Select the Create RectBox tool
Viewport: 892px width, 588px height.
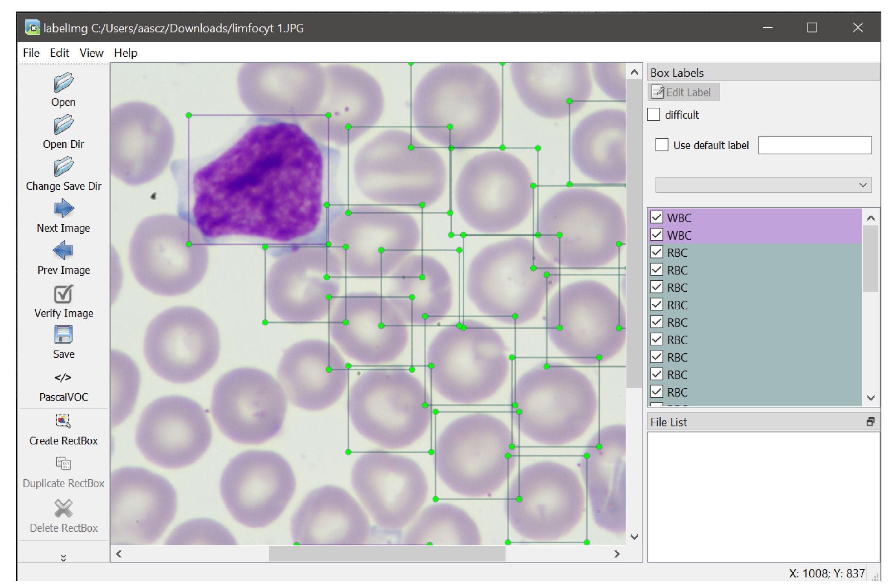coord(63,421)
